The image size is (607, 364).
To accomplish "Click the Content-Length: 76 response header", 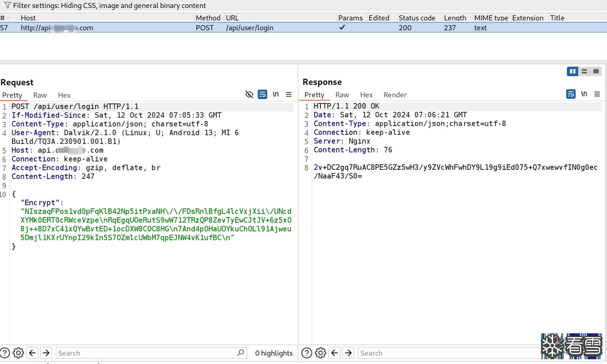I will click(x=353, y=150).
